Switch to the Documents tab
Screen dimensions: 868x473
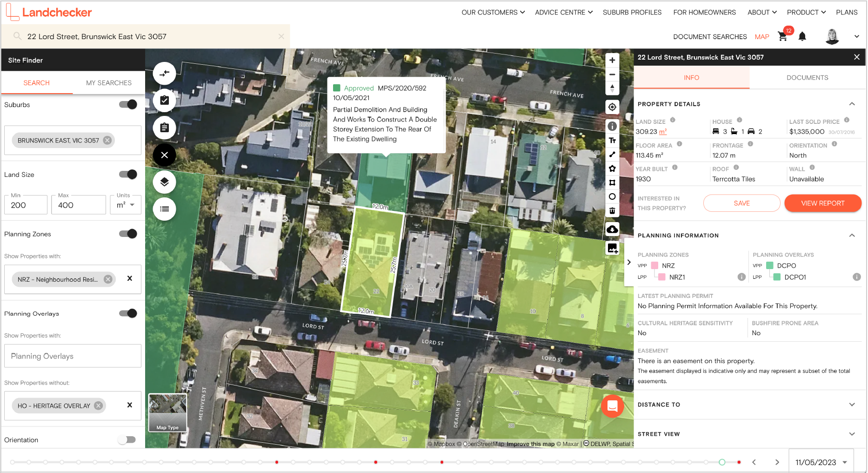point(807,78)
